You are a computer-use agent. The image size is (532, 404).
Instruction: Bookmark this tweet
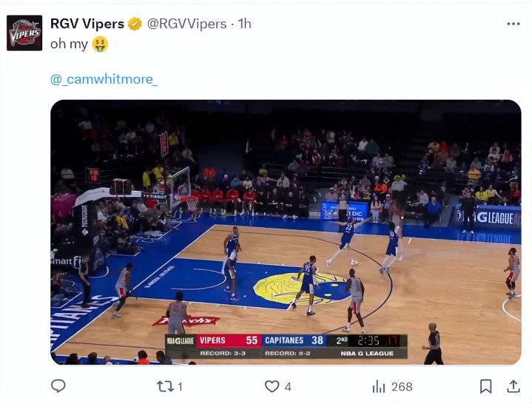click(x=485, y=386)
